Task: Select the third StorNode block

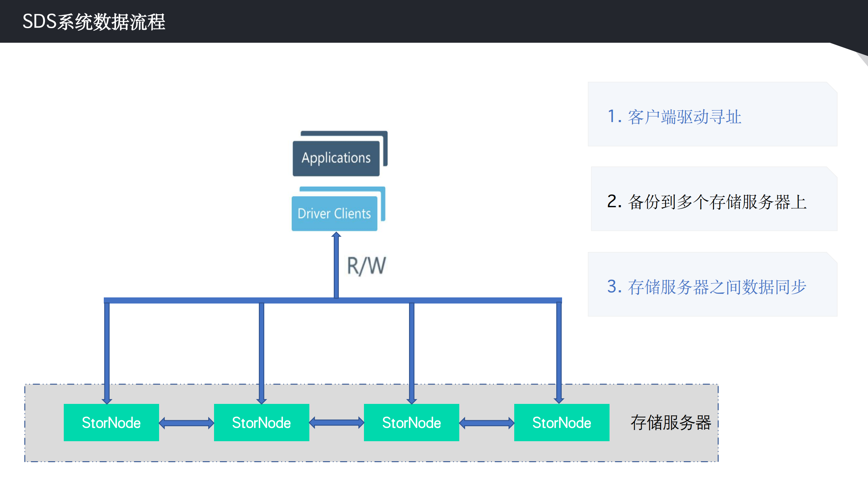Action: click(x=411, y=423)
